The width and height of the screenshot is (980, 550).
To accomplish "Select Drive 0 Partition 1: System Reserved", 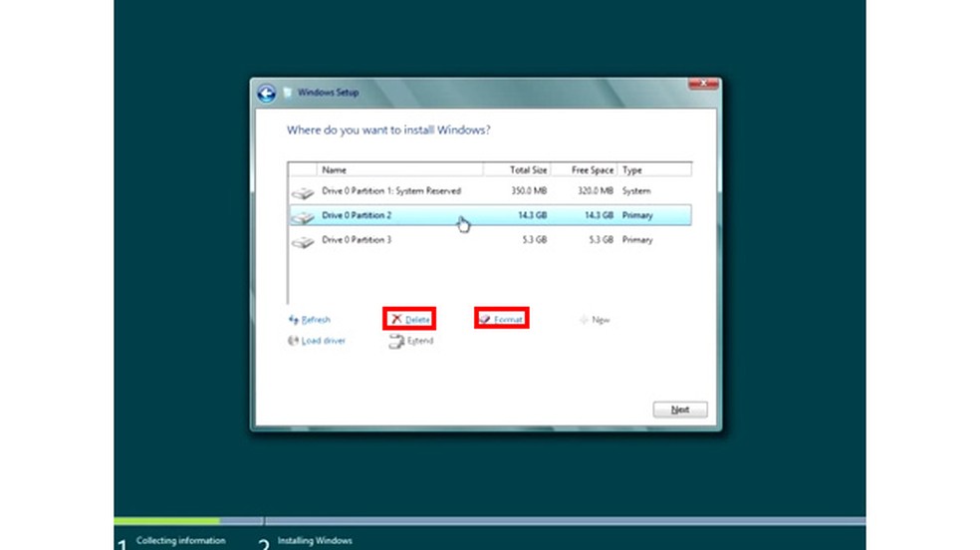I will (490, 191).
